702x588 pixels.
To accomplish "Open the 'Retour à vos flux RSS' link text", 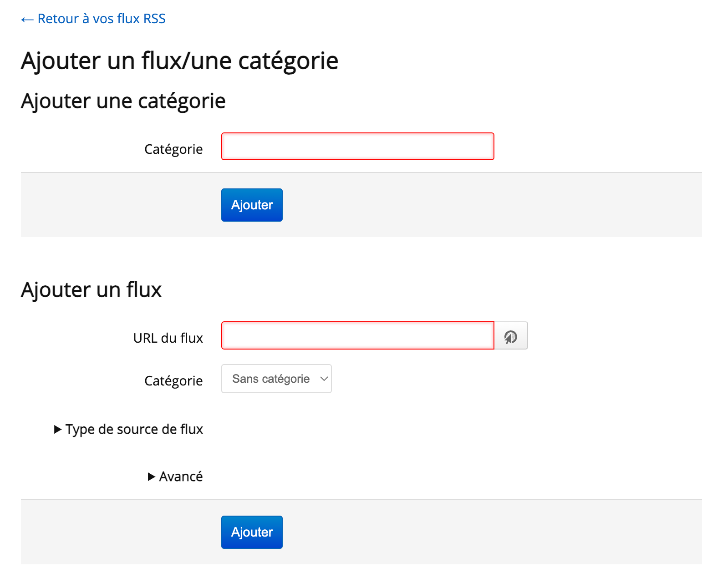I will [102, 19].
